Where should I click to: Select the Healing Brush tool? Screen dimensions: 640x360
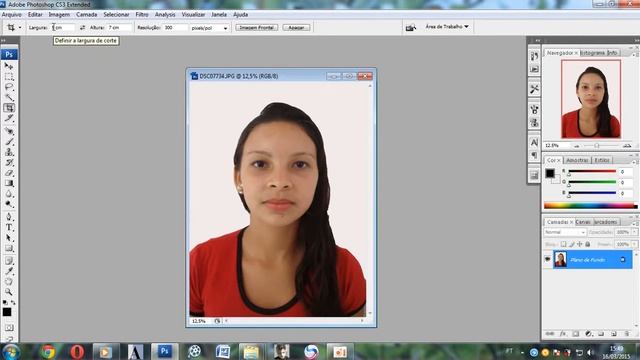tap(9, 131)
